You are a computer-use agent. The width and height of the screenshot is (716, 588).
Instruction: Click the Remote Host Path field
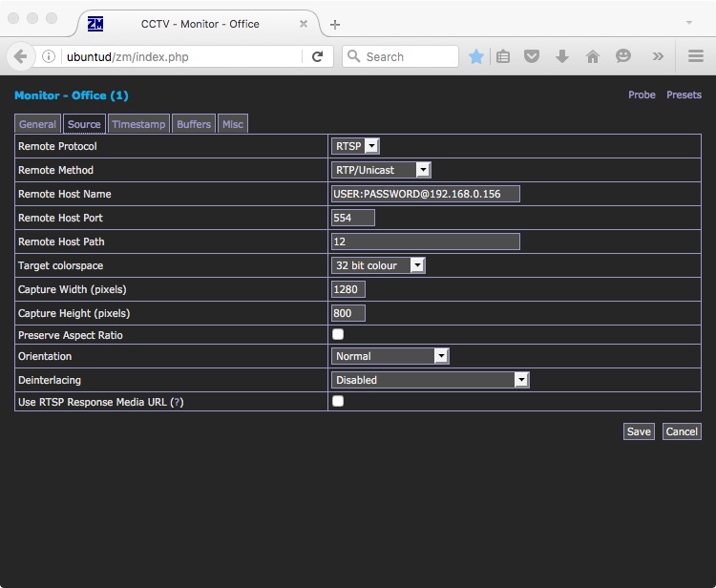[x=425, y=241]
